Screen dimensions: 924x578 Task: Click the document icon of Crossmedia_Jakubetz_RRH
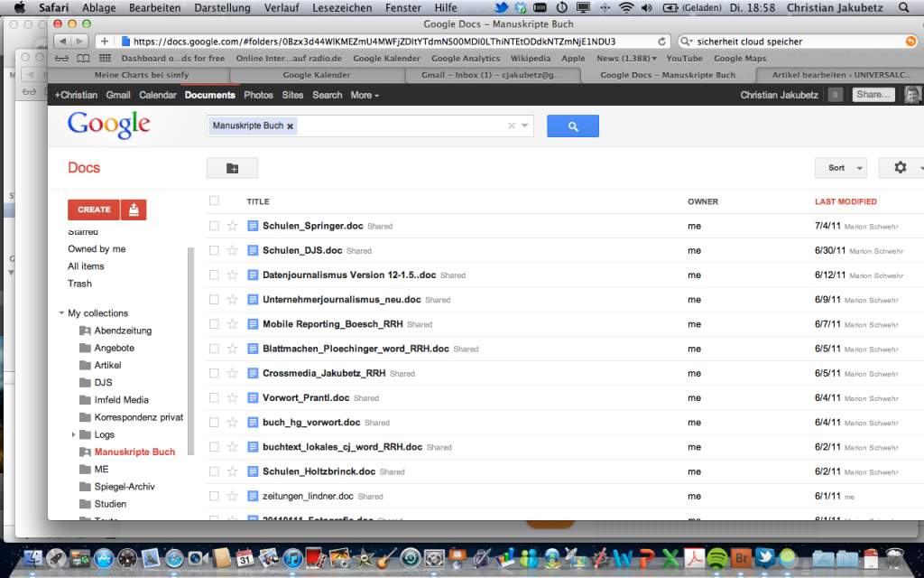click(253, 373)
